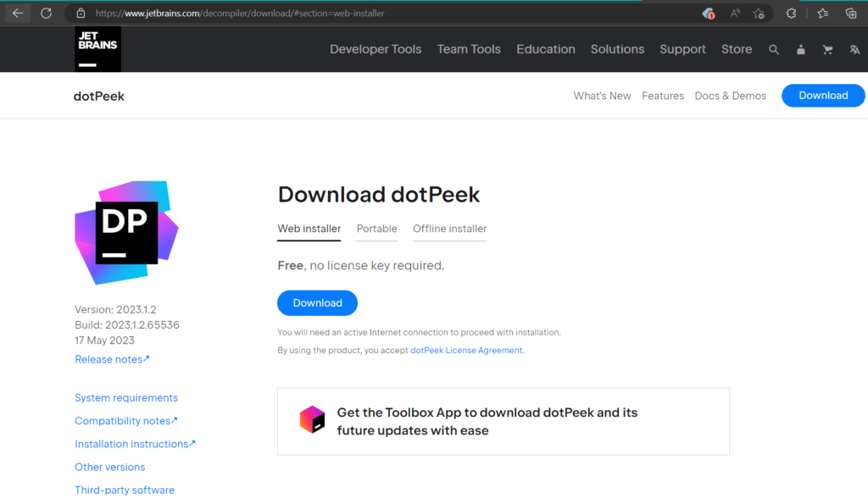Viewport: 868px width, 504px height.
Task: Click the dotPeek DP product logo
Action: 127,233
